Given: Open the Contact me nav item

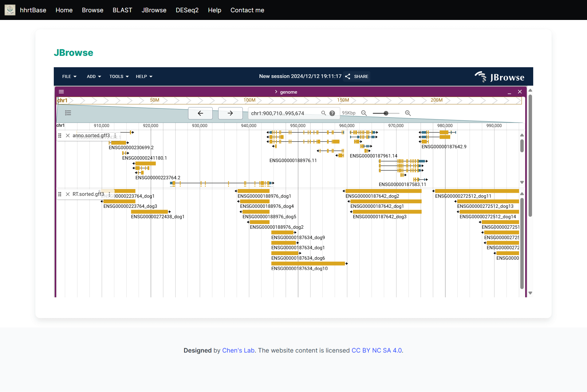Looking at the screenshot, I should pos(247,10).
